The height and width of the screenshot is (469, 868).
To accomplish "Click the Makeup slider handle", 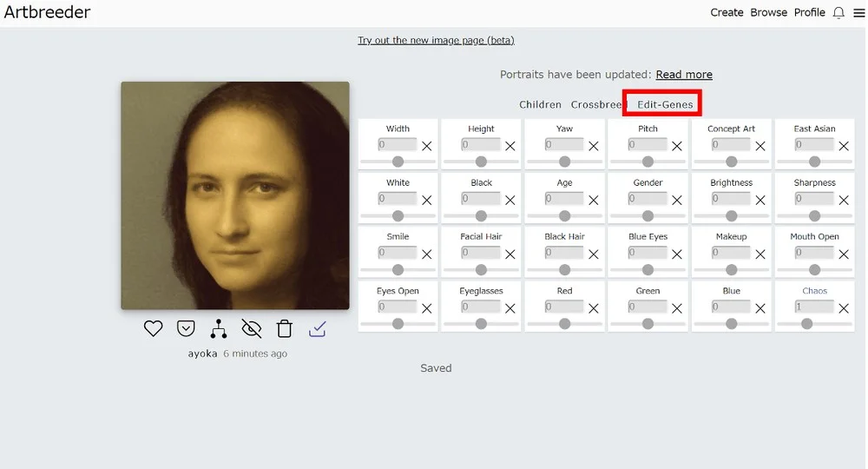I will (731, 269).
